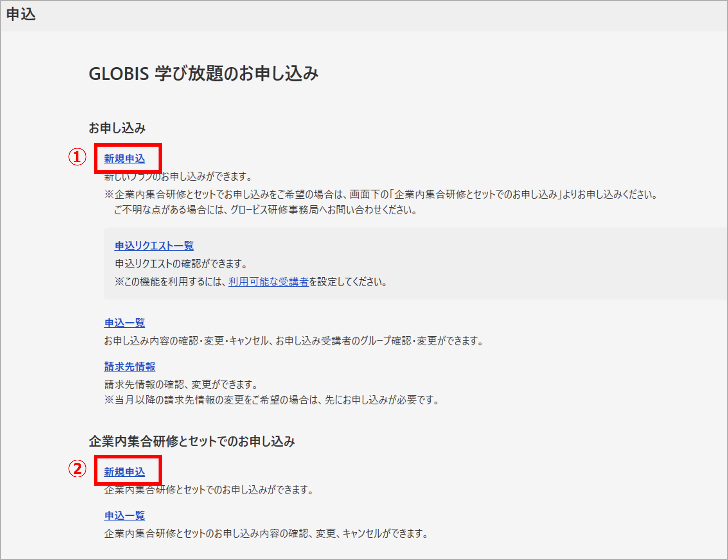The image size is (728, 560).
Task: Click the note starting with ※当月以降
Action: point(272,400)
